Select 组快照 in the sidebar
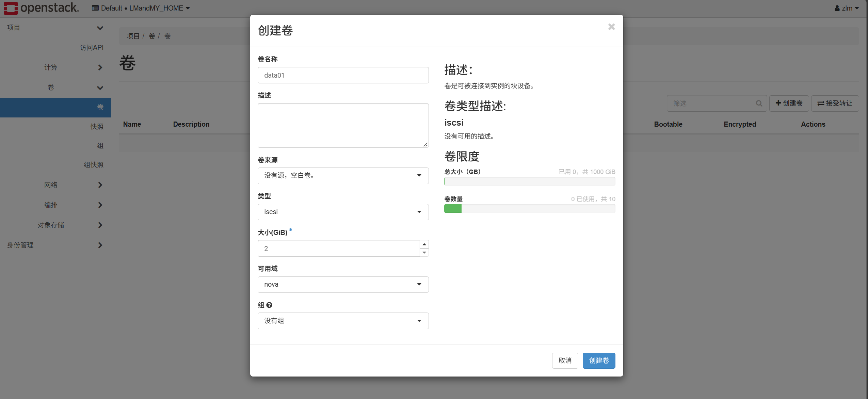 (94, 165)
